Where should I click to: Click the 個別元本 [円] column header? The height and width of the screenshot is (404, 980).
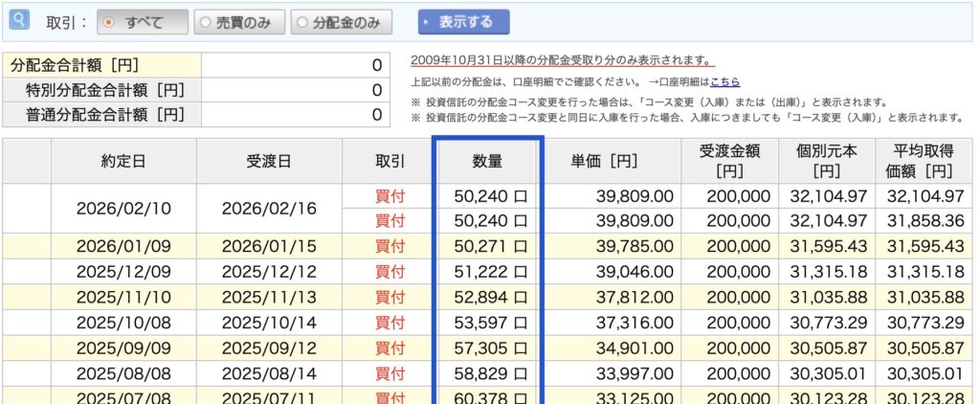[x=826, y=161]
